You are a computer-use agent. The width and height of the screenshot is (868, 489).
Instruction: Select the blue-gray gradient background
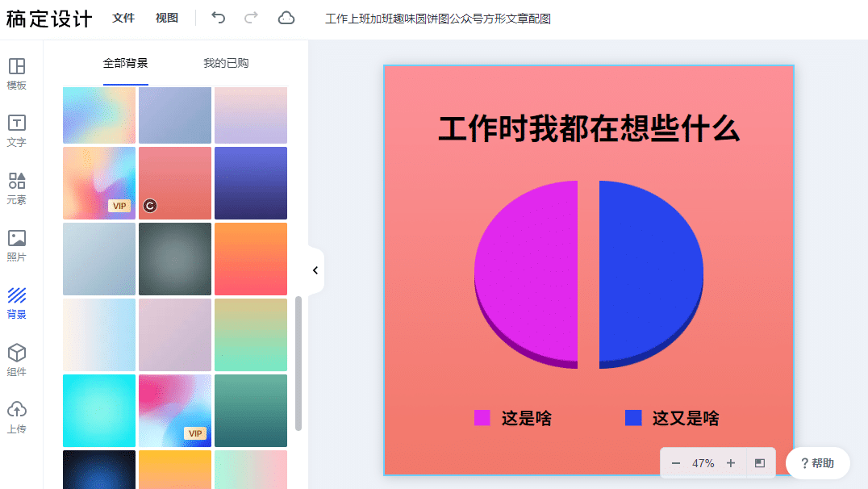(175, 115)
